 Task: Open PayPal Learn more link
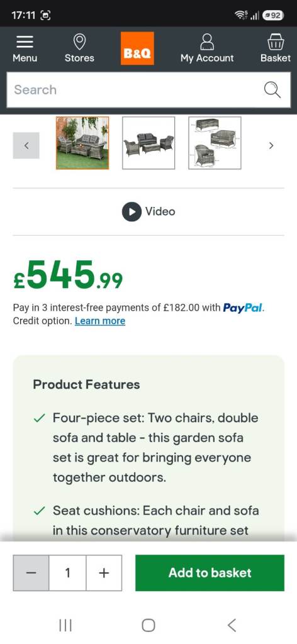click(x=100, y=321)
